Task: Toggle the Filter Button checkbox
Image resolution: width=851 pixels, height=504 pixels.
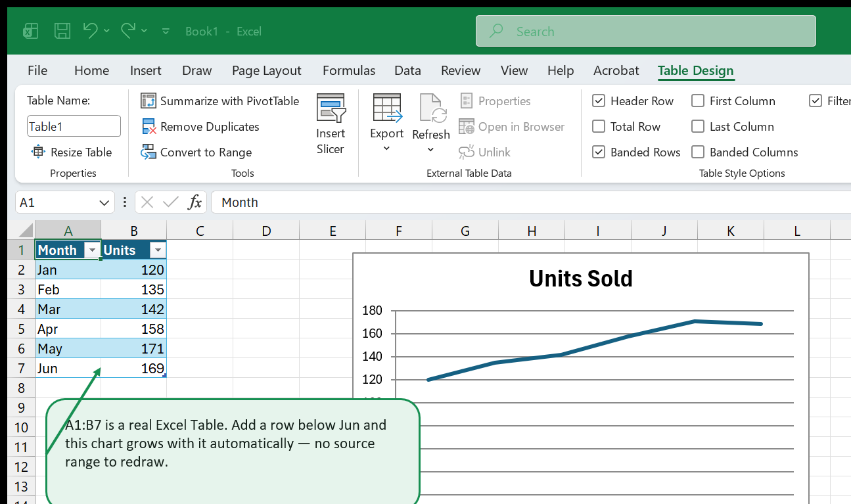Action: [x=816, y=101]
